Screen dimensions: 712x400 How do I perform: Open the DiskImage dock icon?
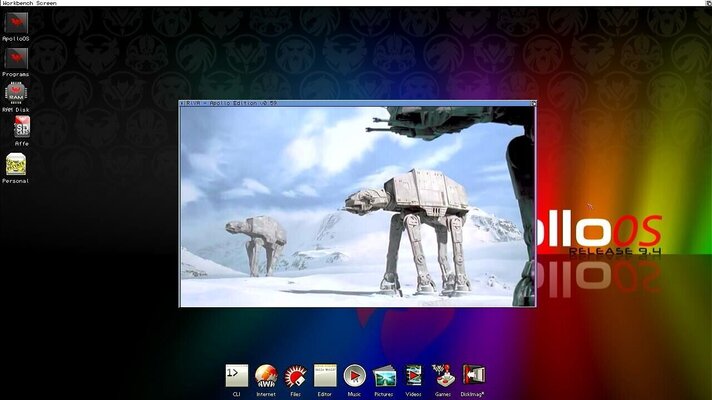click(473, 375)
